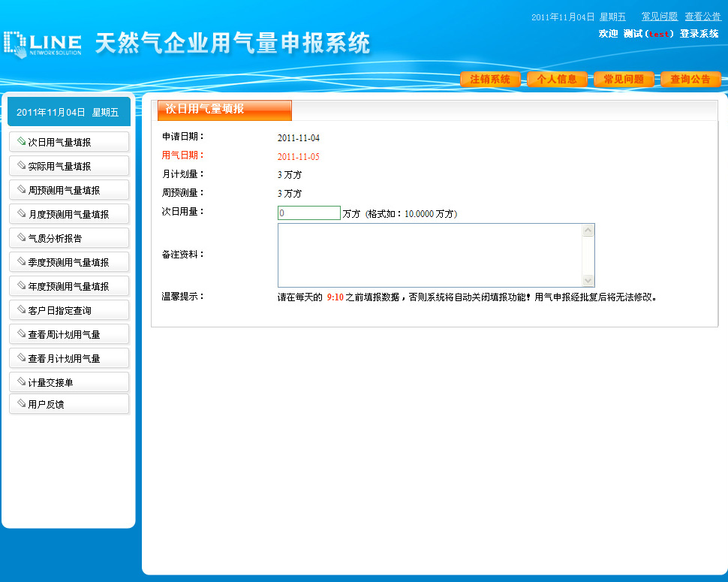The height and width of the screenshot is (582, 728).
Task: Click pencil icon beside 用户反馈
Action: [21, 405]
